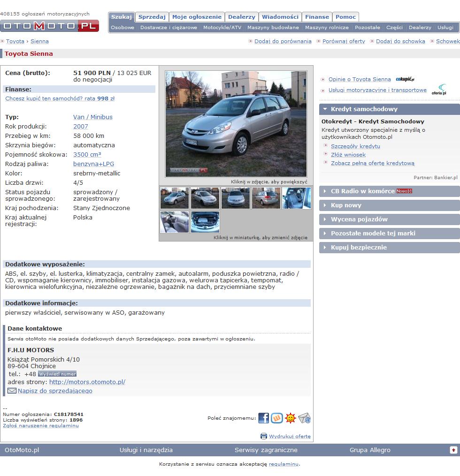Click the cokupić.pl logo

(405, 79)
